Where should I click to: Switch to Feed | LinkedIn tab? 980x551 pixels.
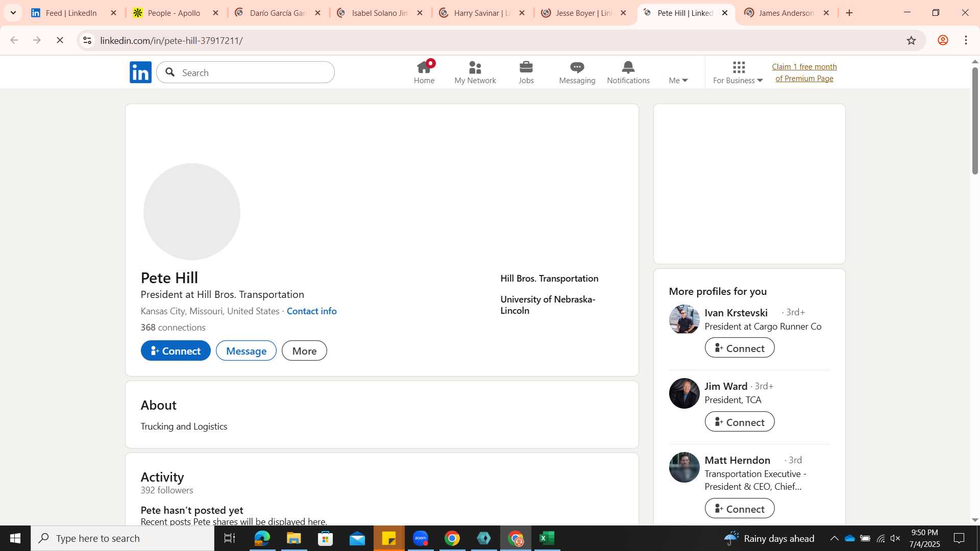(x=71, y=13)
